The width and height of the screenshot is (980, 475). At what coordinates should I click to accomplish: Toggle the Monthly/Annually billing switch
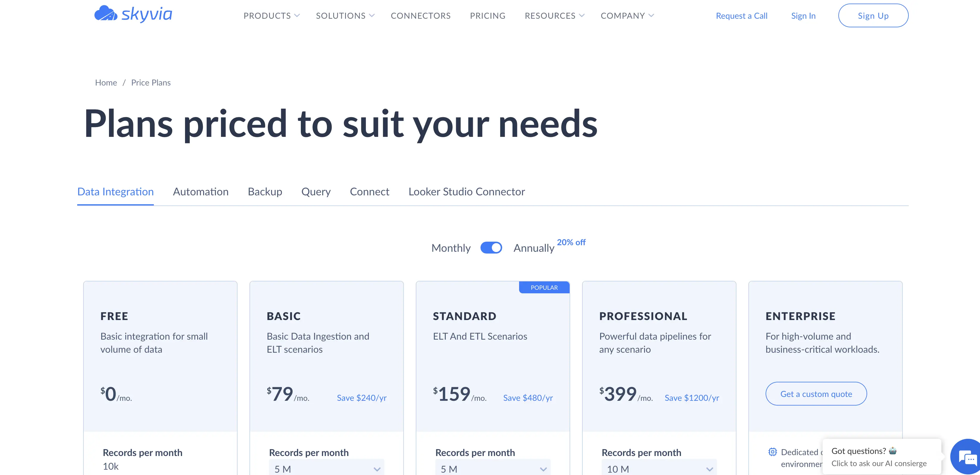(491, 248)
